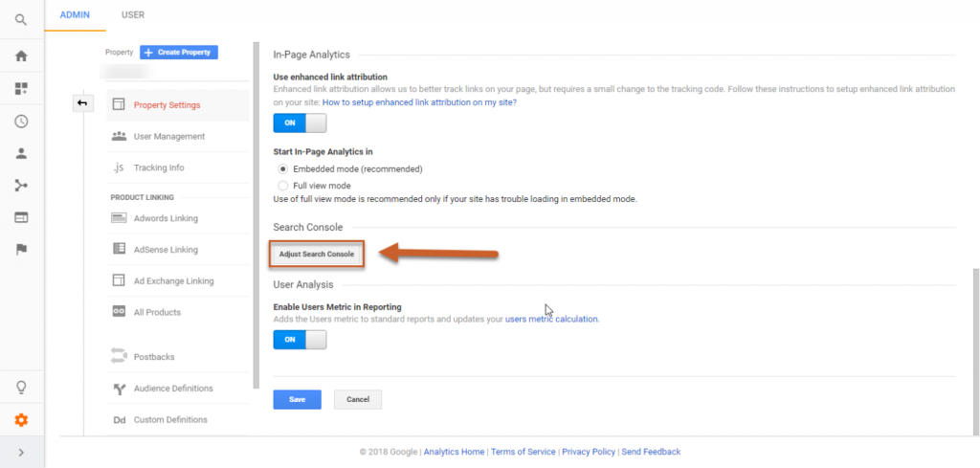This screenshot has height=468, width=980.
Task: Open the users metric calculation link
Action: 551,319
